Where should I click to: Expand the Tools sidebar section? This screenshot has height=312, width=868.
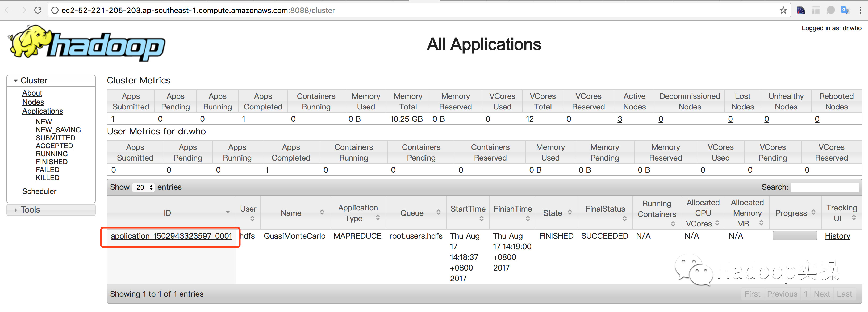(x=51, y=210)
